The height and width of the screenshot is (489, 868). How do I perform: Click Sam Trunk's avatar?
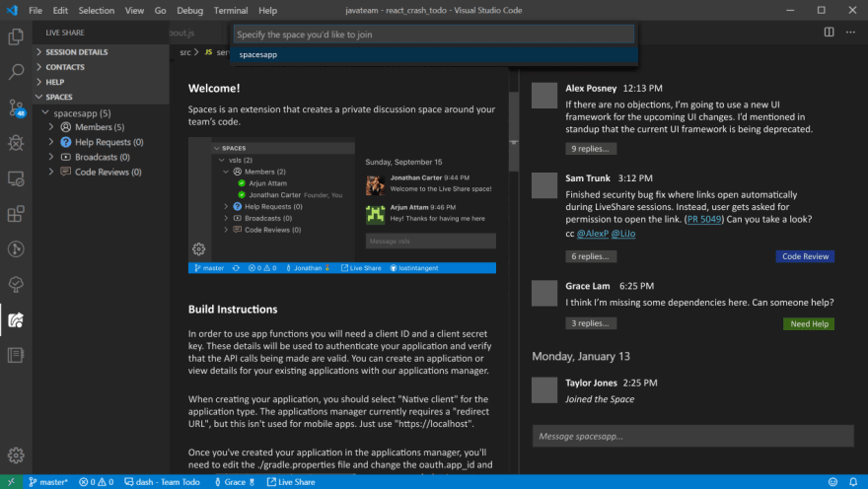click(x=544, y=185)
